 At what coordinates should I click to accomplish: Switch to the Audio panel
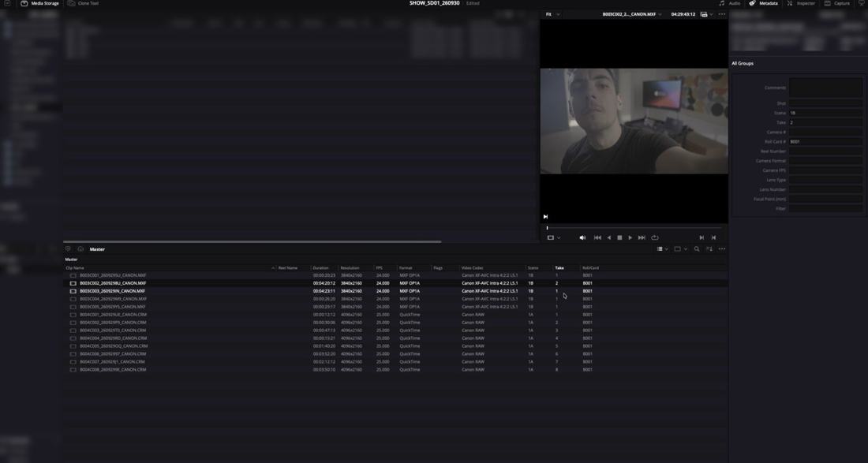(730, 3)
